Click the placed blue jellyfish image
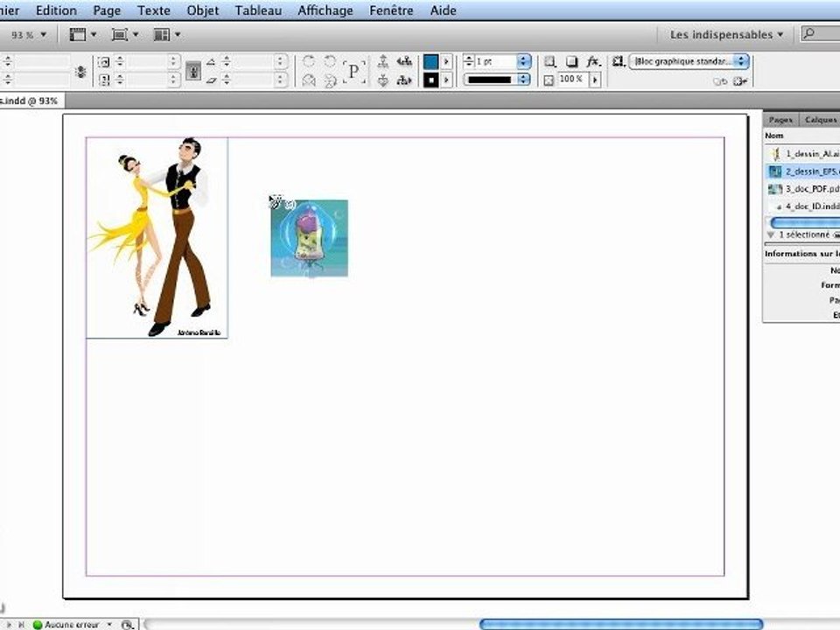This screenshot has height=630, width=840. (309, 238)
